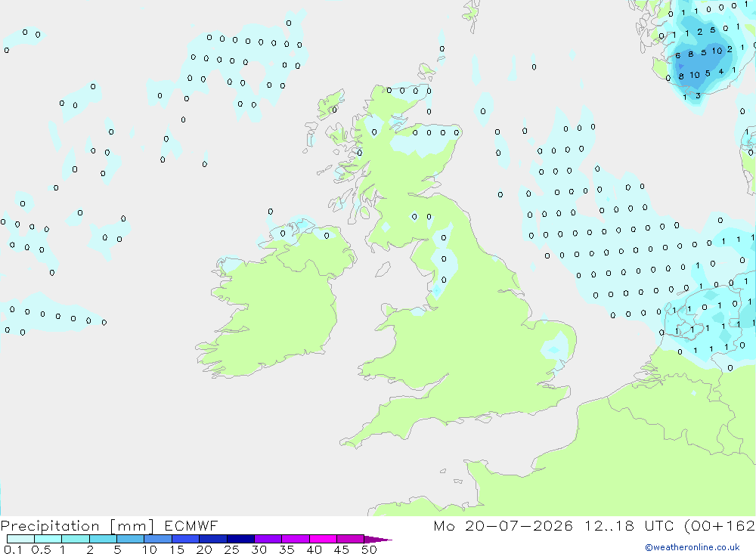Screen dimensions: 756x554
Task: Click the 20–25 mm legend color box
Action: (x=212, y=539)
